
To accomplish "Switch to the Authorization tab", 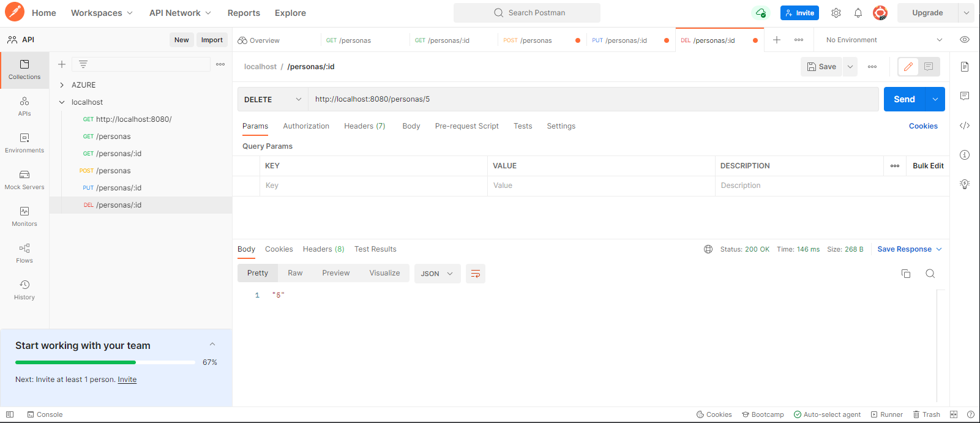I will [306, 126].
